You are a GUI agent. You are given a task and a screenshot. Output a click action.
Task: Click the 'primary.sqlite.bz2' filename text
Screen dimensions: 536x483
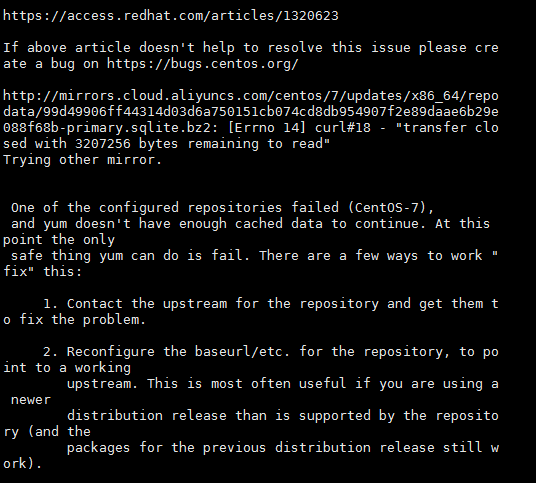(138, 128)
